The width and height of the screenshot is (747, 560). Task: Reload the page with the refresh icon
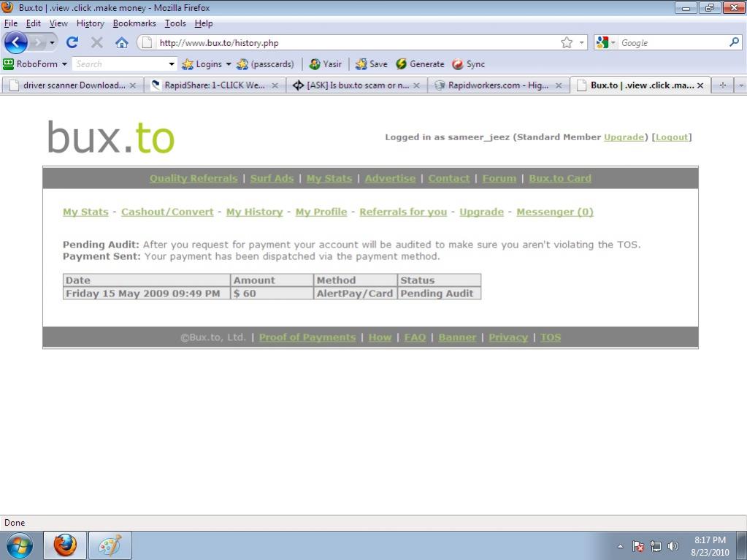pyautogui.click(x=72, y=42)
